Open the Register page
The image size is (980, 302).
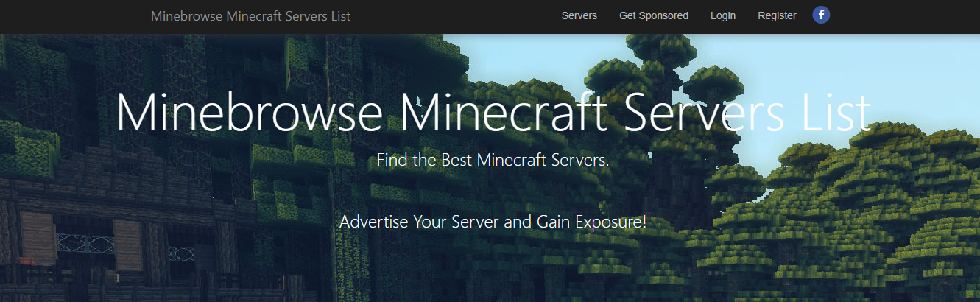[777, 15]
